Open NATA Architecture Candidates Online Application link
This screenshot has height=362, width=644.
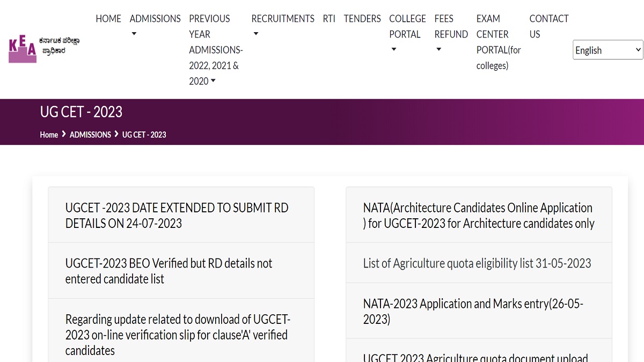point(479,215)
